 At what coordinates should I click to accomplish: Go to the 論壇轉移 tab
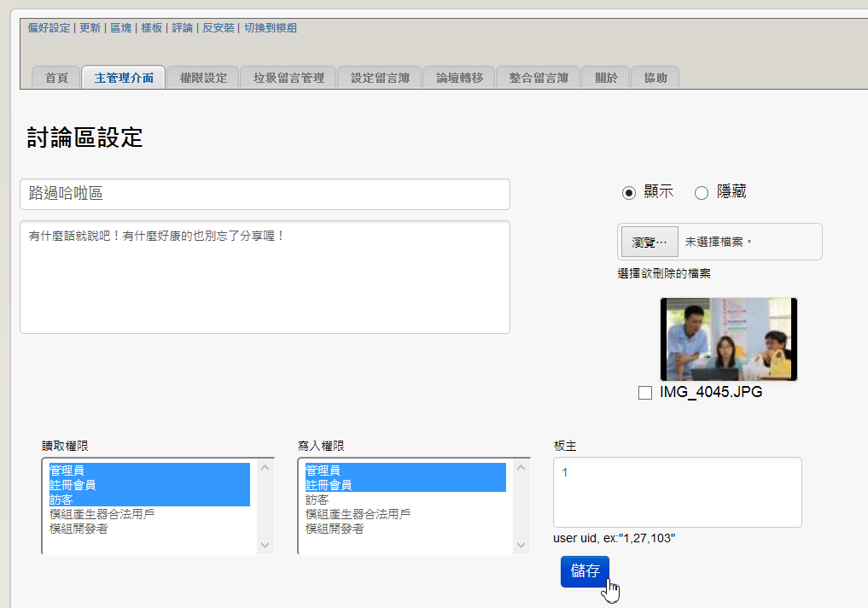pyautogui.click(x=459, y=78)
